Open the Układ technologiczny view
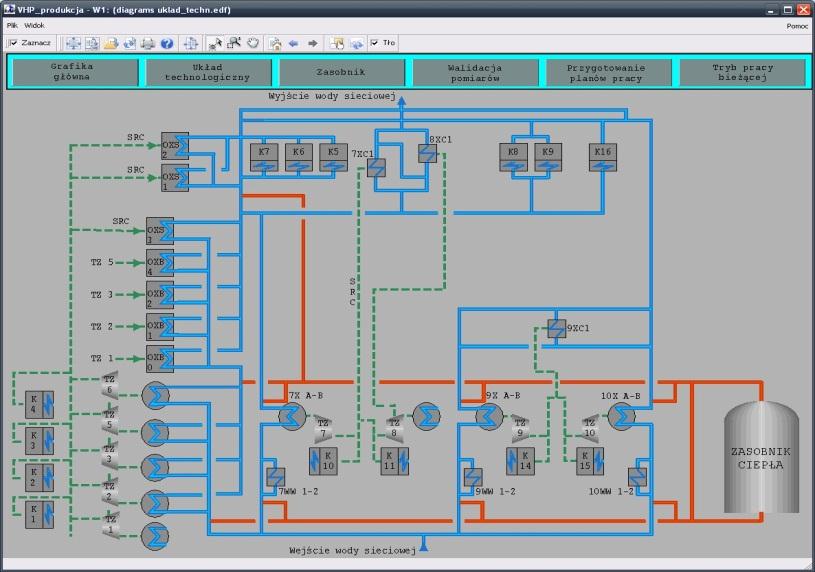Screen dimensions: 815x572 coord(208,72)
